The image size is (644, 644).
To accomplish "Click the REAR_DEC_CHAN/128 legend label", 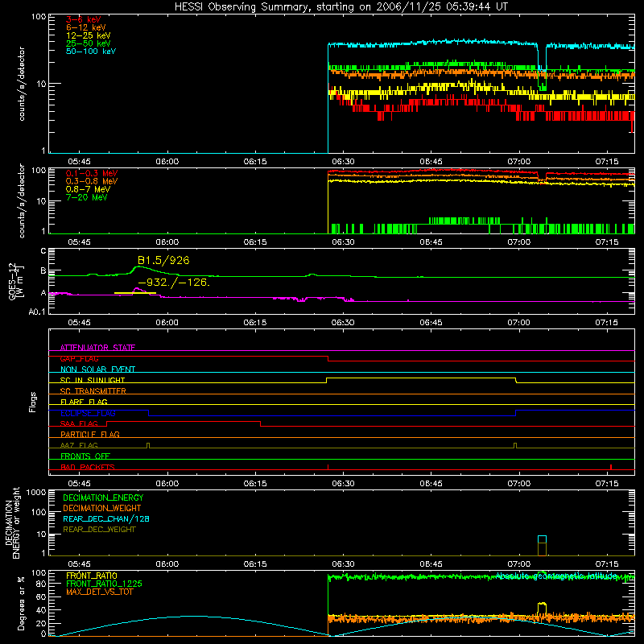I will click(106, 519).
